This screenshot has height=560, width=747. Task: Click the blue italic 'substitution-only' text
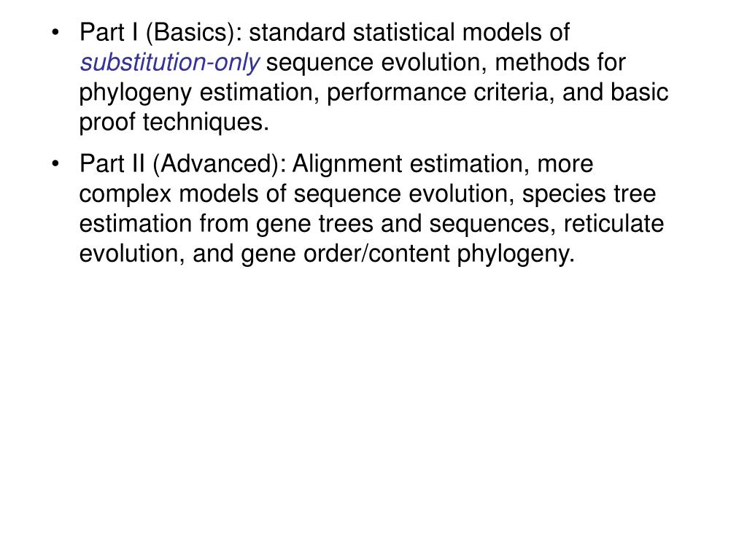pyautogui.click(x=169, y=63)
